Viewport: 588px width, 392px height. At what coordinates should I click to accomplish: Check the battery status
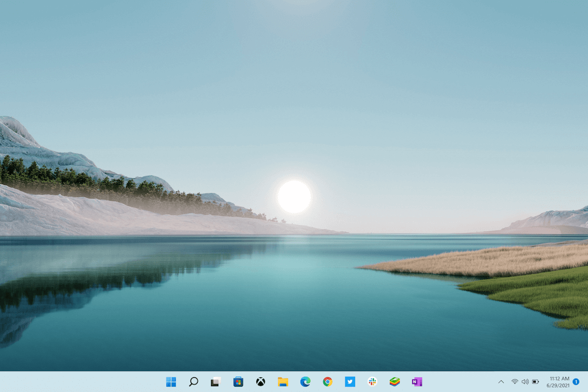[536, 382]
